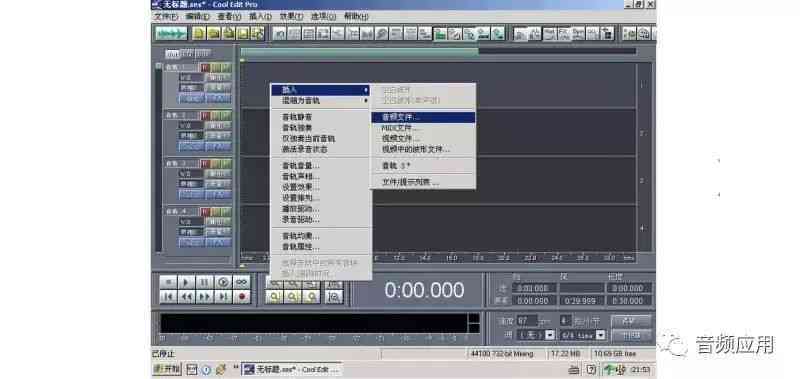800x379 pixels.
Task: Select 录音驱动... in the context menu
Action: 320,219
